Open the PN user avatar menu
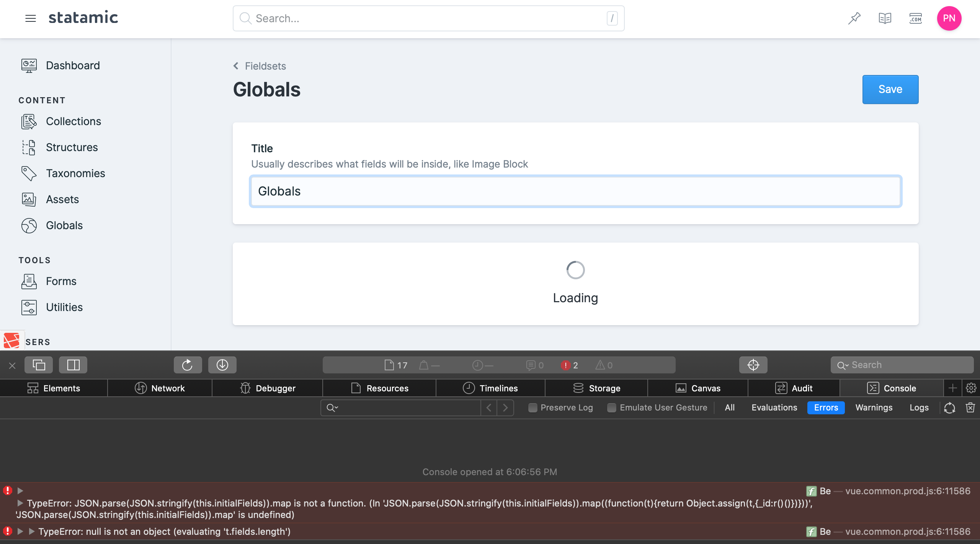Screen dimensions: 980x544 949,18
